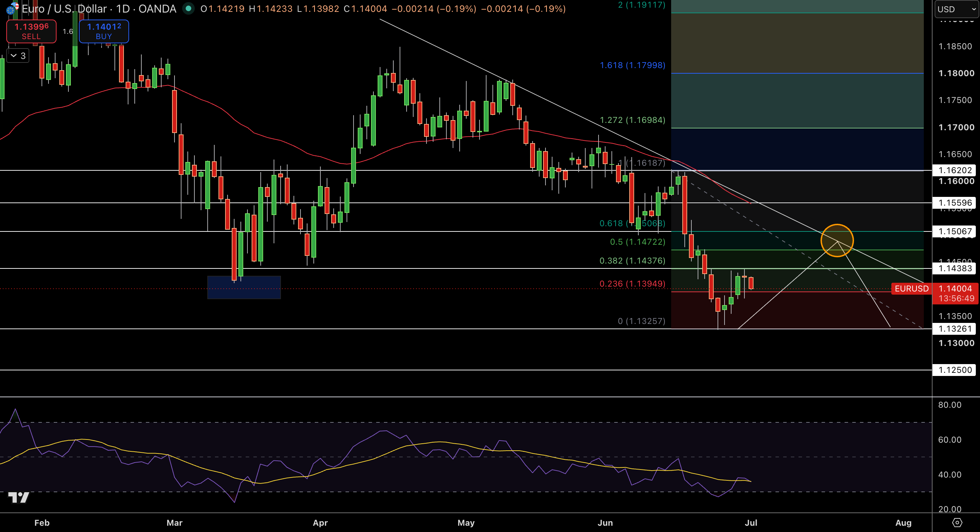
Task: Click the Feb date on time axis
Action: tap(42, 523)
